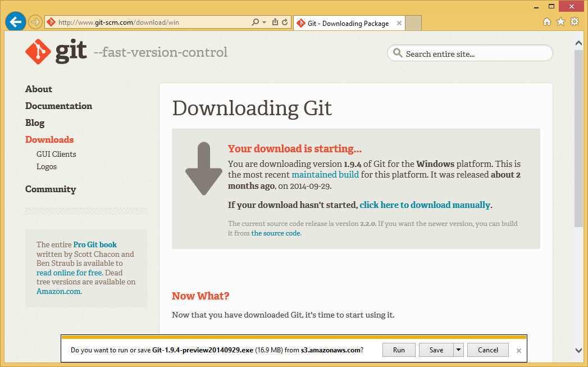Viewport: 588px width, 367px height.
Task: Click the compatibility view icon
Action: 275,22
